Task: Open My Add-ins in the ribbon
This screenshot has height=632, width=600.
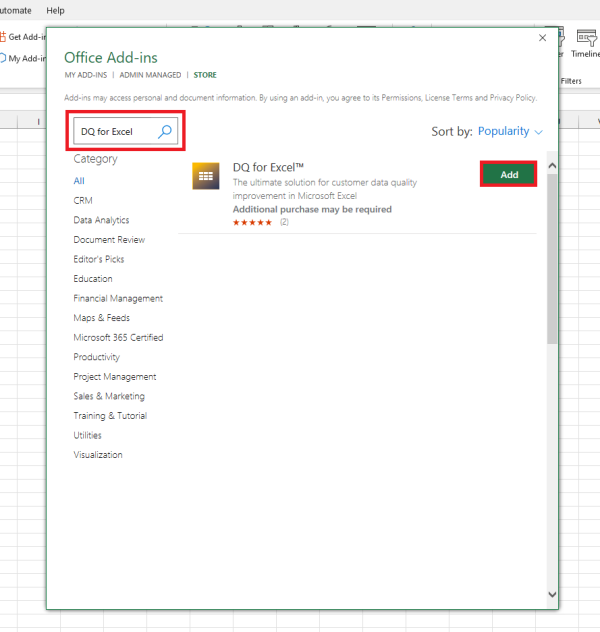Action: click(x=23, y=58)
